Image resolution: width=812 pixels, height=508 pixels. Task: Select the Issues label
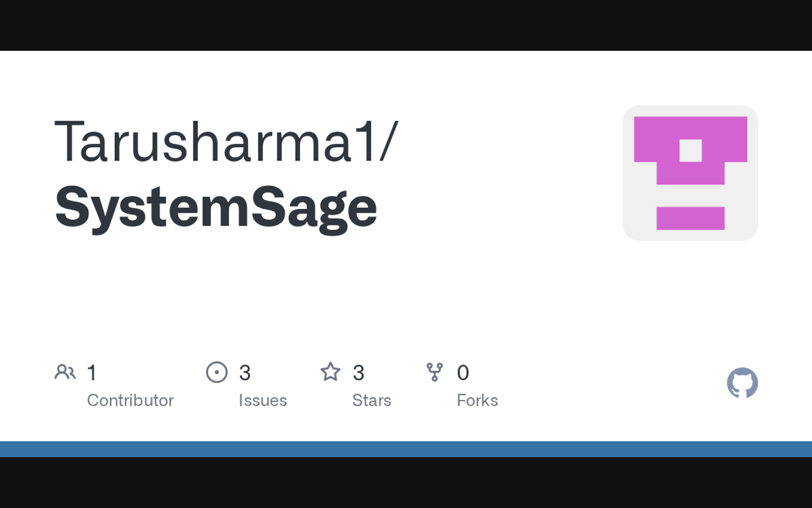(x=263, y=400)
